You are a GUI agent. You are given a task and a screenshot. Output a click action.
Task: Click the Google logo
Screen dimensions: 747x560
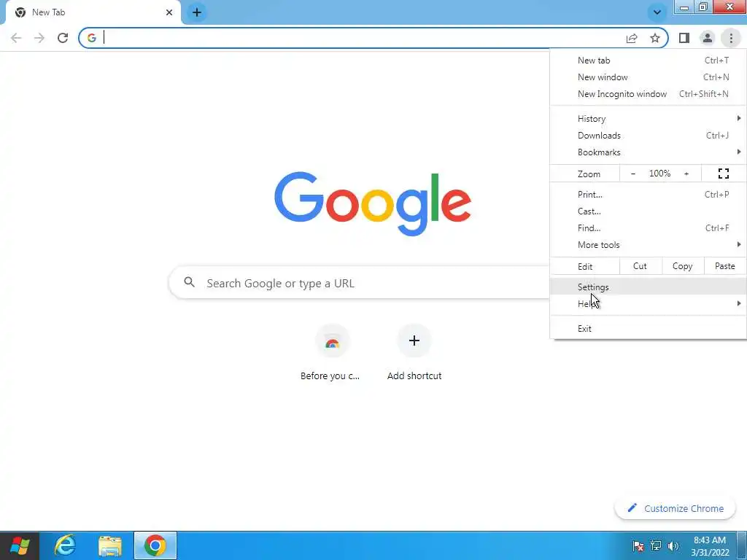[373, 204]
